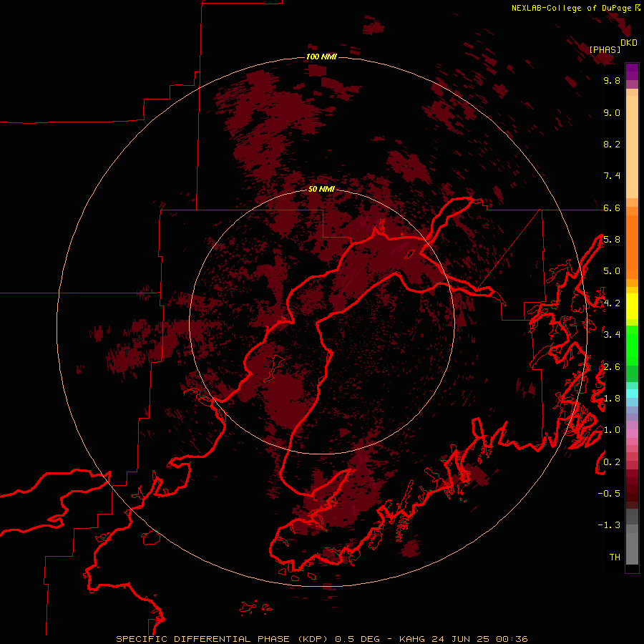Image resolution: width=644 pixels, height=644 pixels.
Task: Click the 24 JUN 25 date in the caption
Action: pos(462,639)
